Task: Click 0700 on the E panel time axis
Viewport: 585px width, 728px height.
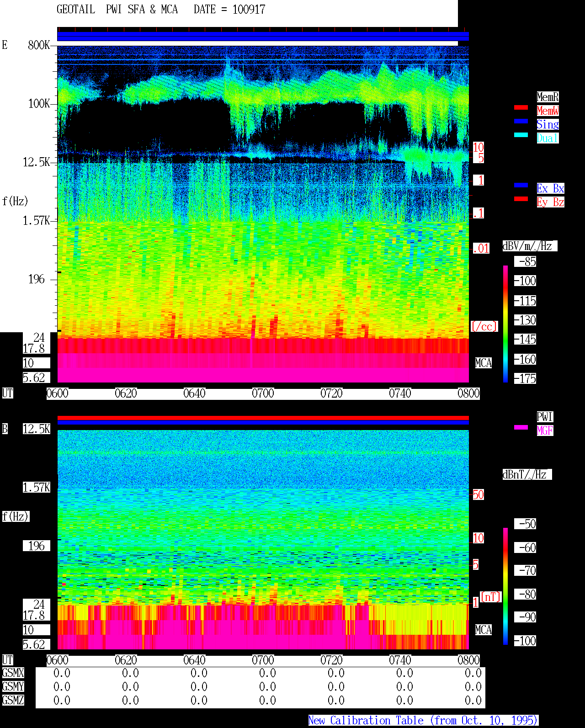Action: pos(263,393)
